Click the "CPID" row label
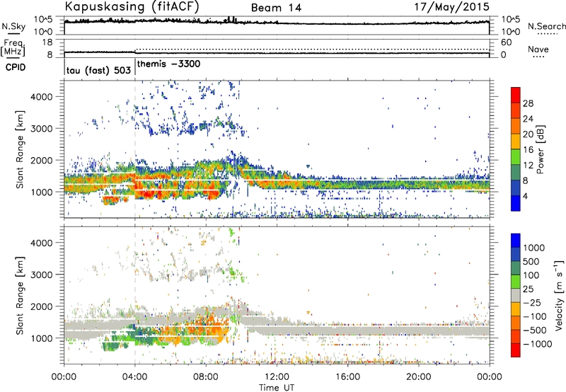This screenshot has width=566, height=392. 16,67
